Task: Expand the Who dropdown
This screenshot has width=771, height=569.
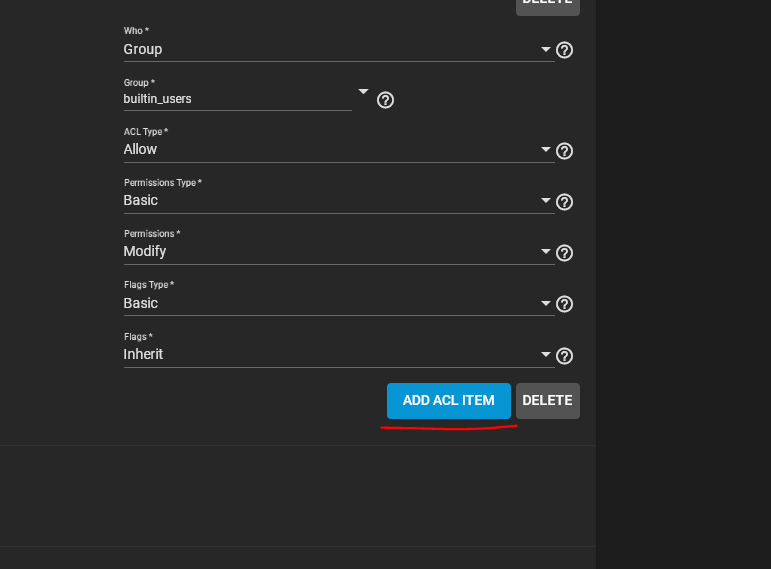Action: click(x=546, y=49)
